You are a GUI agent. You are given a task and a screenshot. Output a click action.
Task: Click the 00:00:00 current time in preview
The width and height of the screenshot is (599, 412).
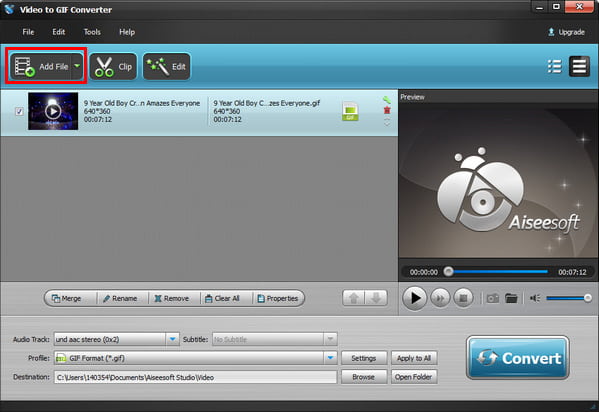click(424, 272)
